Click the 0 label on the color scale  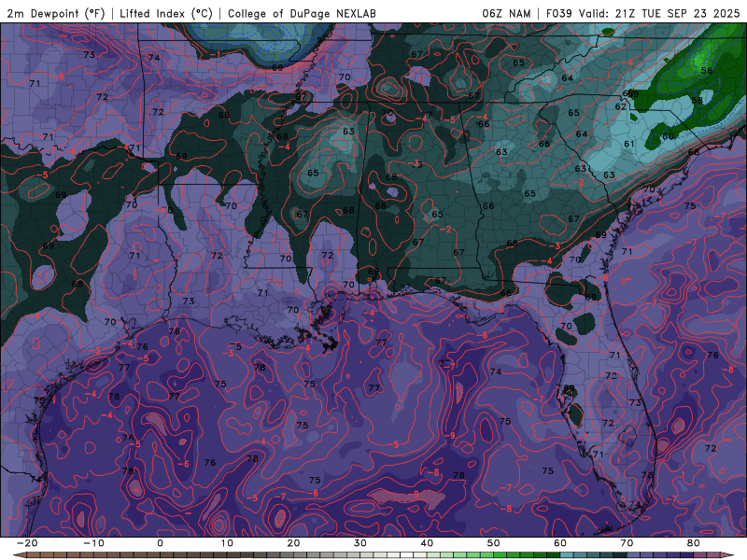tap(160, 543)
